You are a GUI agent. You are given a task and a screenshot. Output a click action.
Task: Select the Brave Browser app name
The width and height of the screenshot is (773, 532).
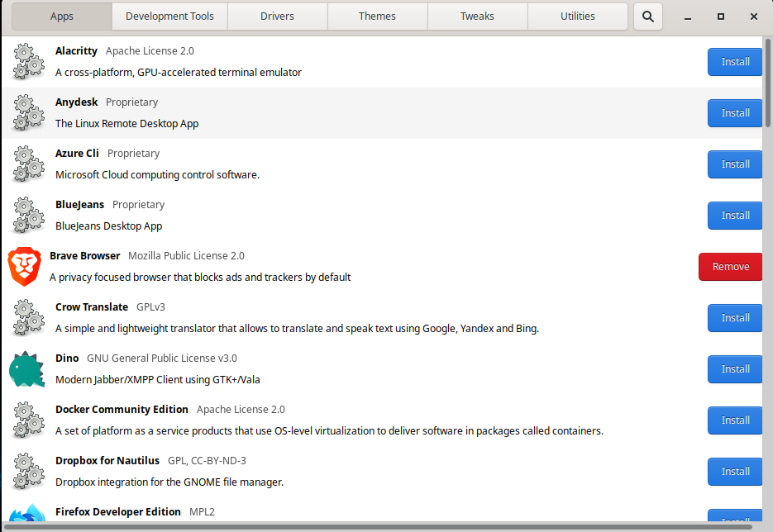coord(85,255)
